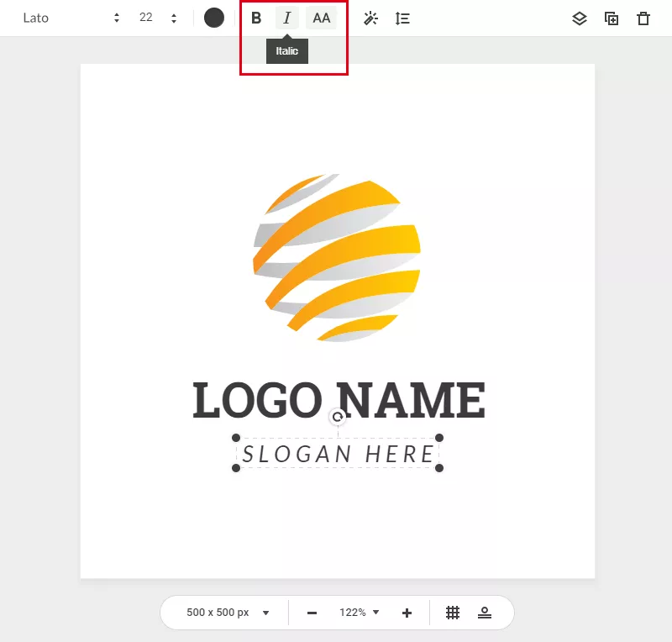Open the dark text color swatch
The image size is (672, 642).
click(x=214, y=18)
